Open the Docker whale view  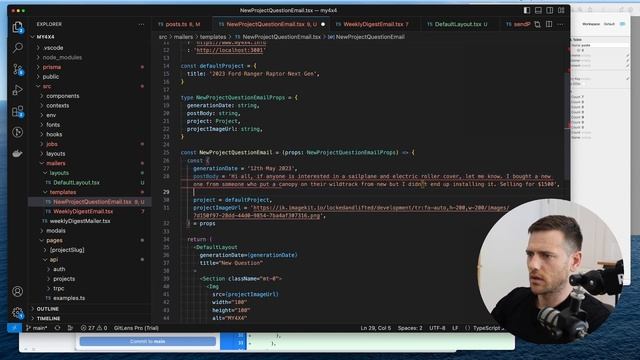click(17, 154)
